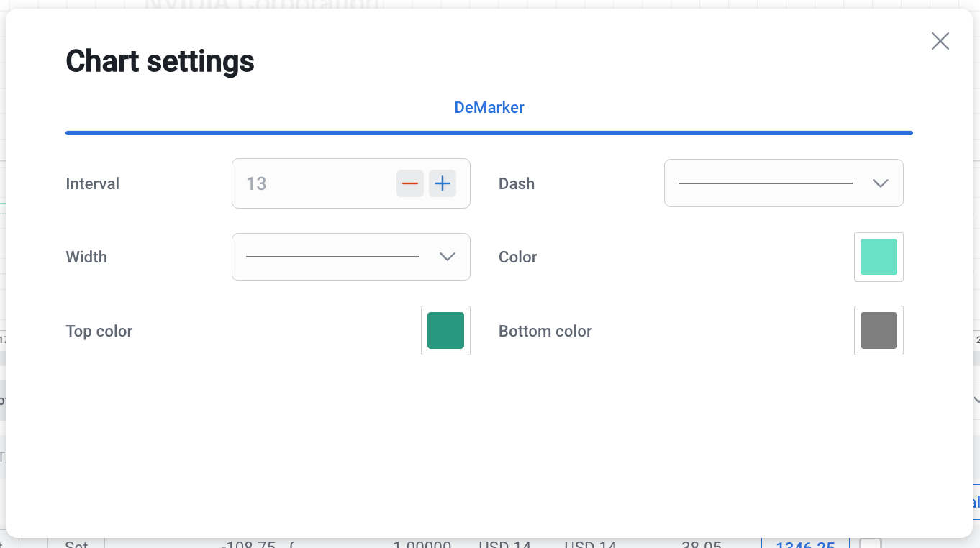Click the blue underline beneath DeMarker tab
The width and height of the screenshot is (980, 548).
pyautogui.click(x=489, y=133)
